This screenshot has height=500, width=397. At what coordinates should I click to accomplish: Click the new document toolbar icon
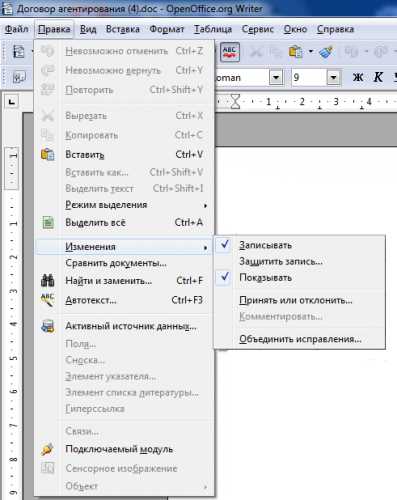coord(18,52)
